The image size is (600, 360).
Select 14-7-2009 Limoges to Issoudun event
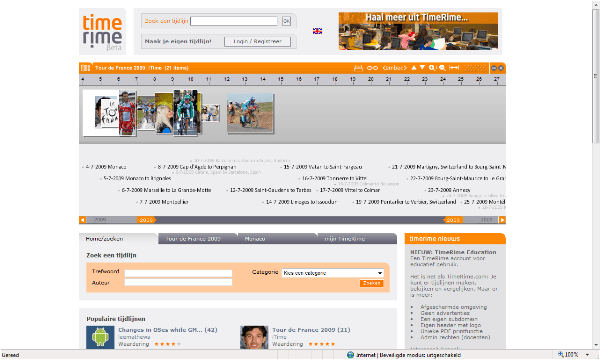click(300, 202)
